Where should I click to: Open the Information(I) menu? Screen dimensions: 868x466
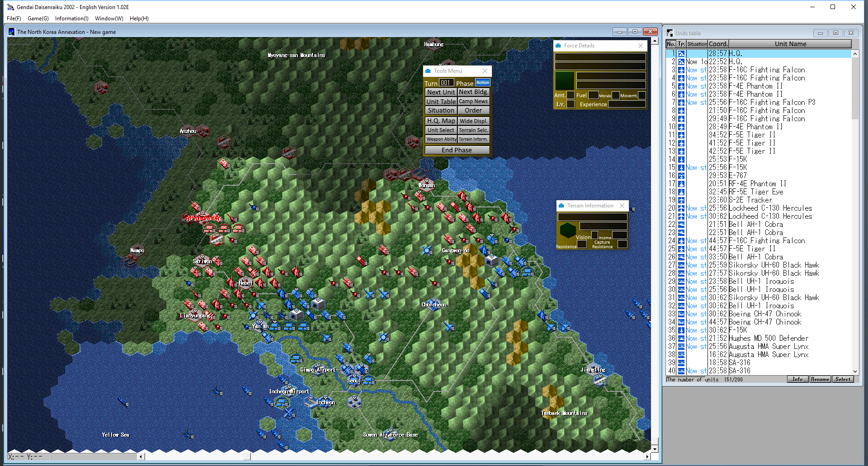pos(71,19)
